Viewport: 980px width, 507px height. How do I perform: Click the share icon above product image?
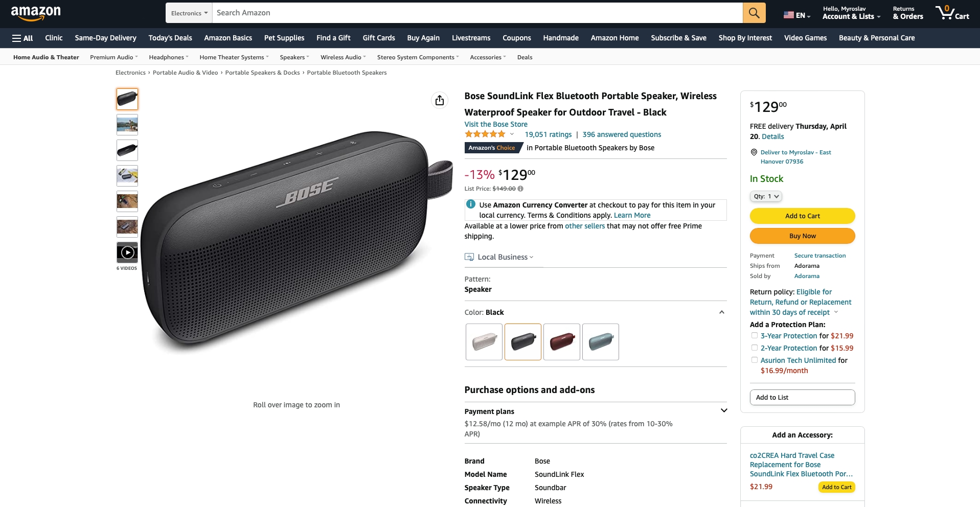coord(440,100)
